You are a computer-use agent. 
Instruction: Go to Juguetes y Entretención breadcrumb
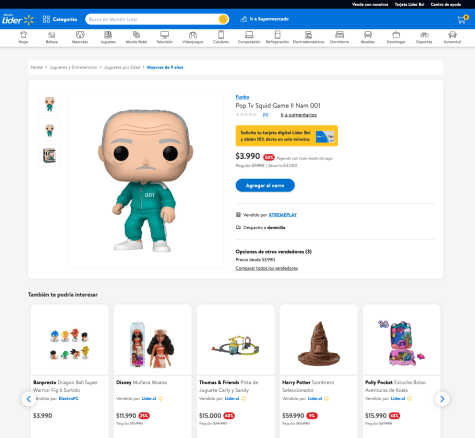(73, 67)
